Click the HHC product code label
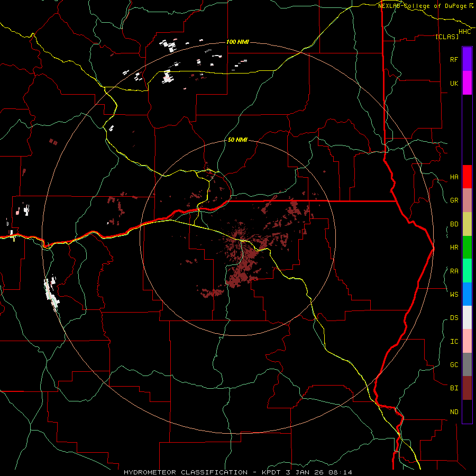Screen dimensions: 476x476 pyautogui.click(x=464, y=32)
